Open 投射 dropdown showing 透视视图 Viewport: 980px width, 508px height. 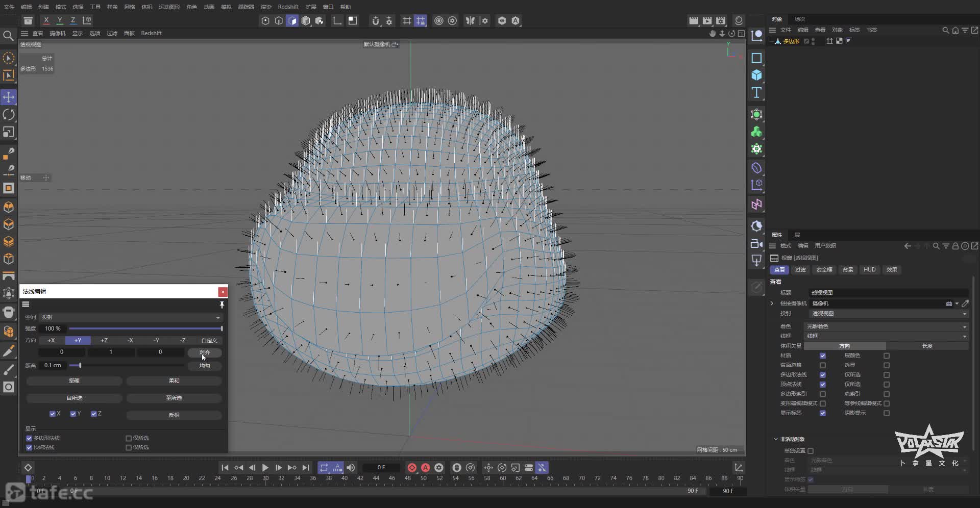click(889, 314)
